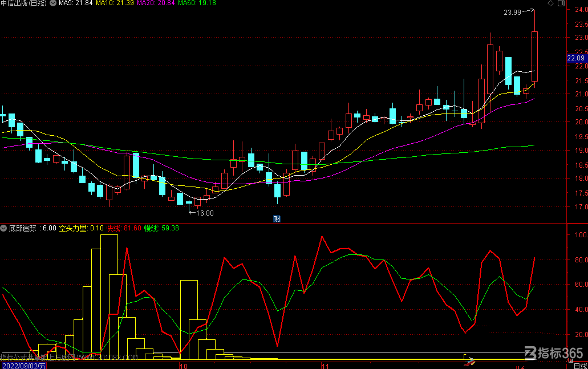This screenshot has width=588, height=369.
Task: Click the 2022/09/02/五 date label
Action: point(24,366)
